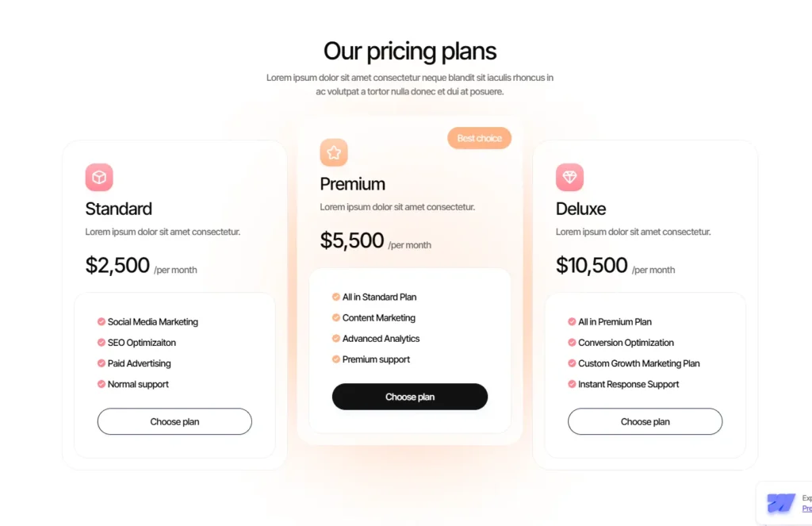Screen dimensions: 812x526
Task: Click the Standard plan cube icon
Action: [x=99, y=177]
